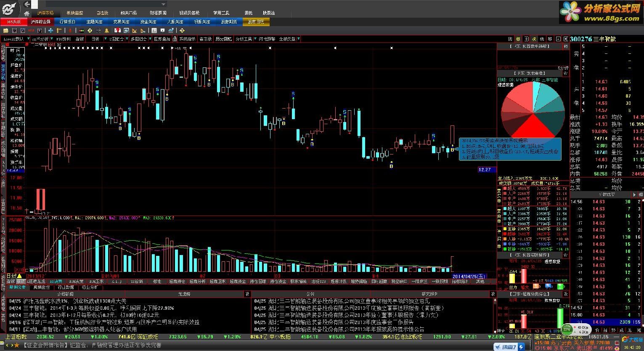Toggle the 锁 button in top-right panel header
This screenshot has width=644, height=351.
pyautogui.click(x=566, y=46)
